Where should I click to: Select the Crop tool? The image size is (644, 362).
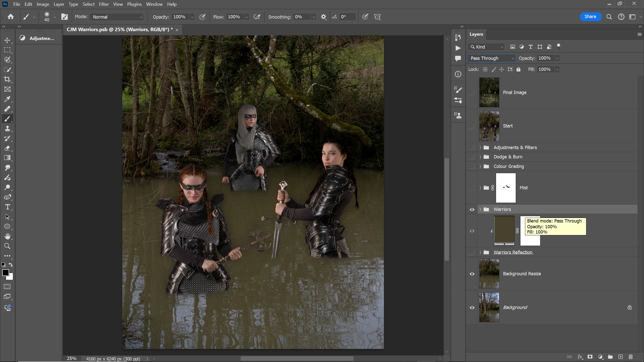point(7,79)
